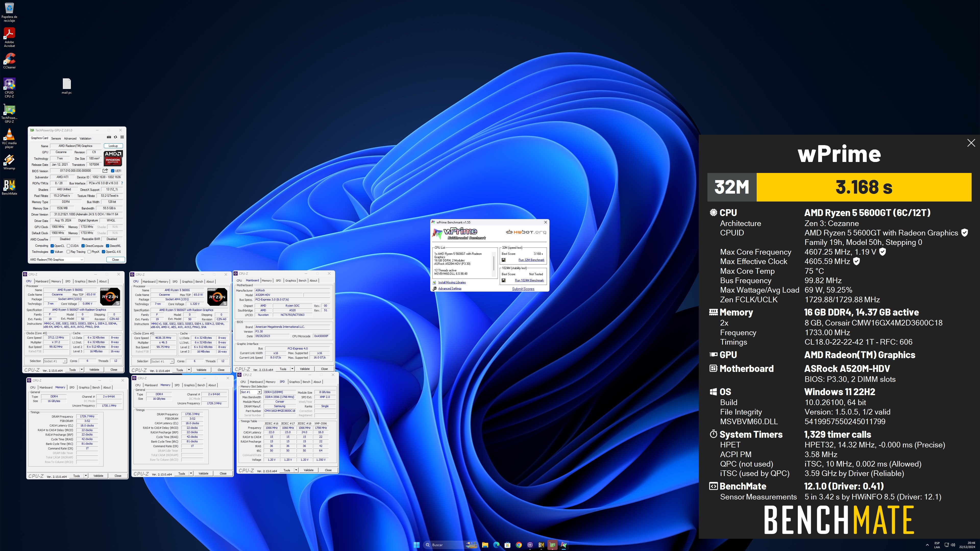The width and height of the screenshot is (980, 551).
Task: Toggle the PhysX checkbox
Action: tap(89, 252)
